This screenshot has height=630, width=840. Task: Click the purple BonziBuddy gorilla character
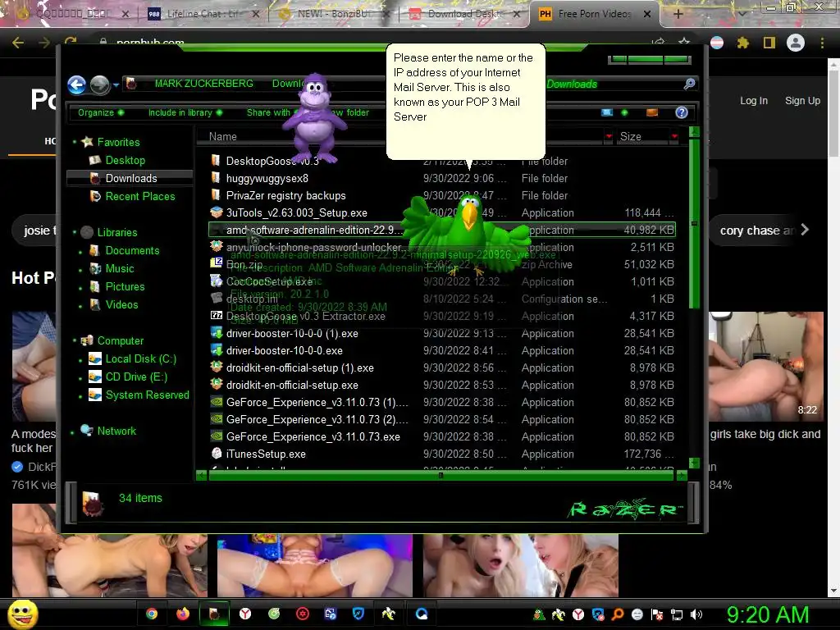315,116
